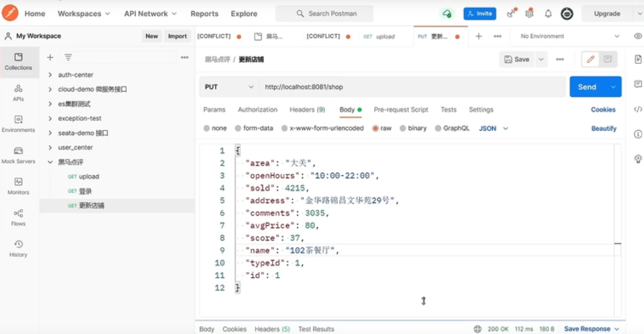Open the No Environment selector

(570, 36)
